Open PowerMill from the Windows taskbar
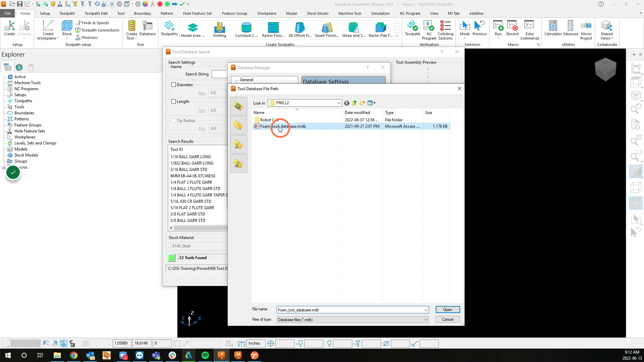Viewport: 644px width, 362px height. pyautogui.click(x=221, y=355)
